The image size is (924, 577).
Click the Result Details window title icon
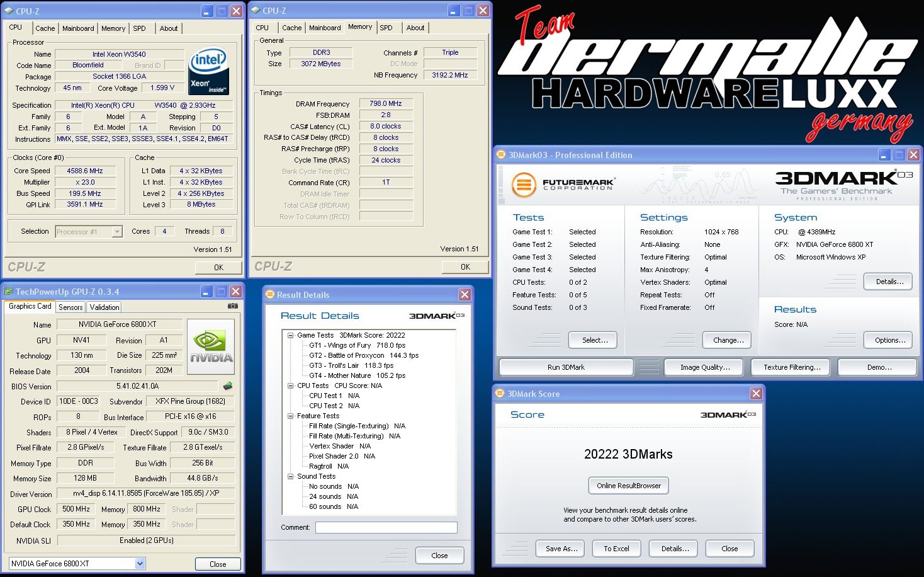click(270, 294)
